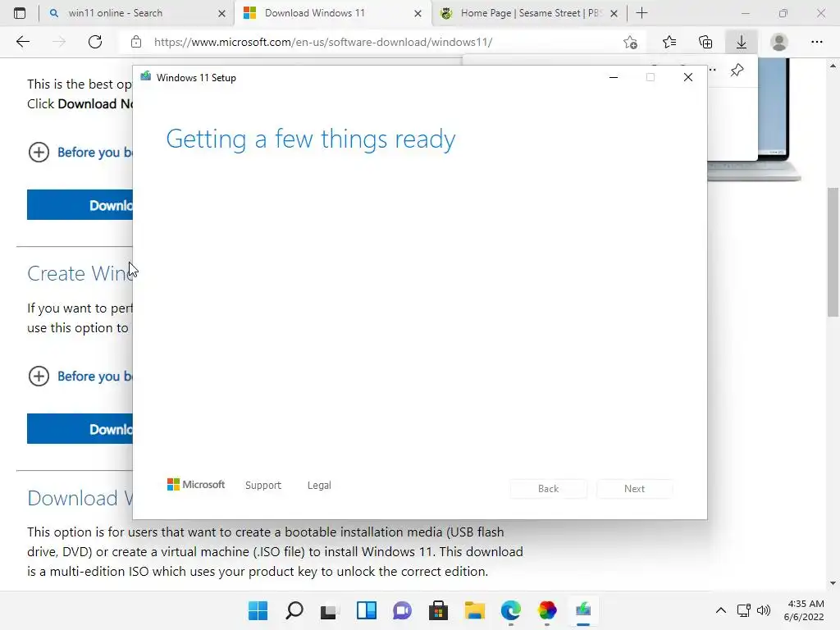Open Task View in the taskbar
This screenshot has width=840, height=630.
[330, 610]
